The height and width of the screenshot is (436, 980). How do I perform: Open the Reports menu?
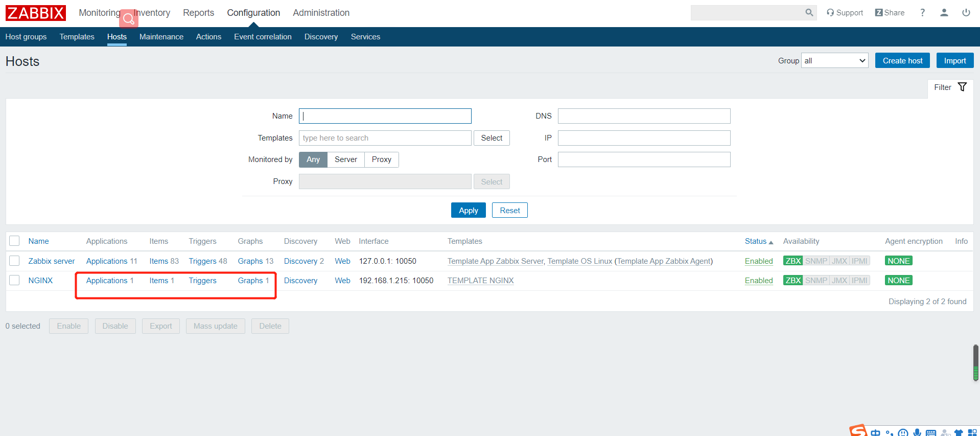click(x=199, y=13)
